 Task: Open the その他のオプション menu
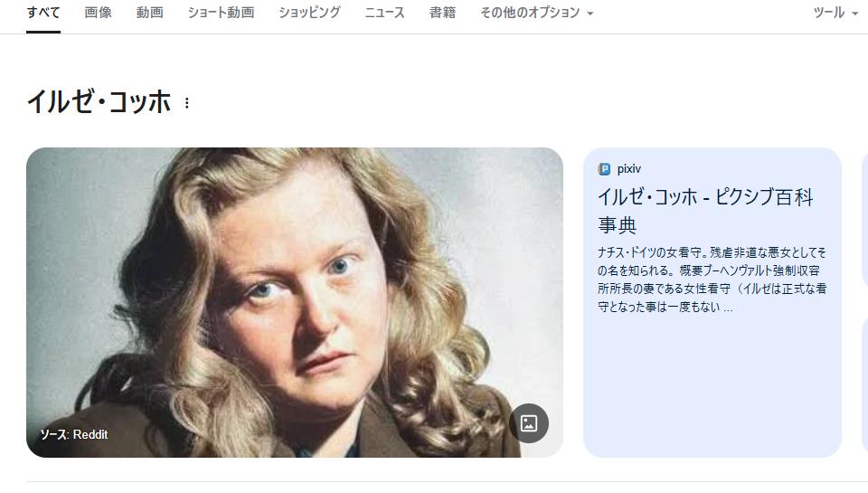point(536,12)
